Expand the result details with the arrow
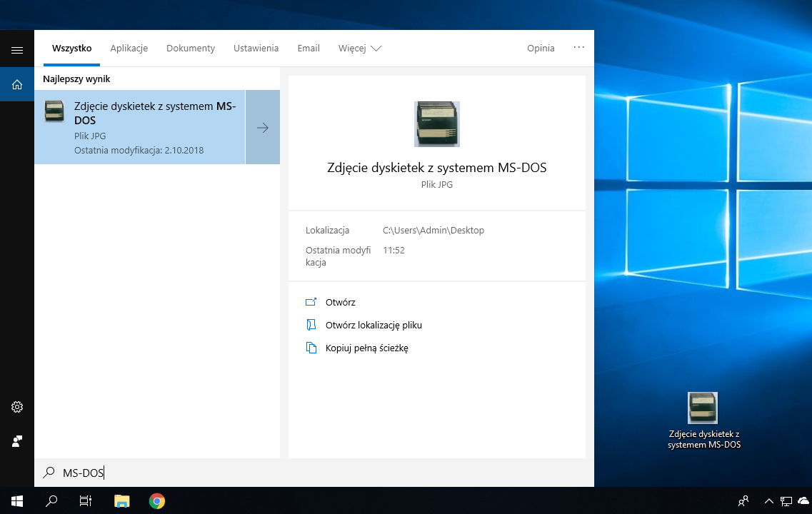This screenshot has width=812, height=514. (x=263, y=128)
